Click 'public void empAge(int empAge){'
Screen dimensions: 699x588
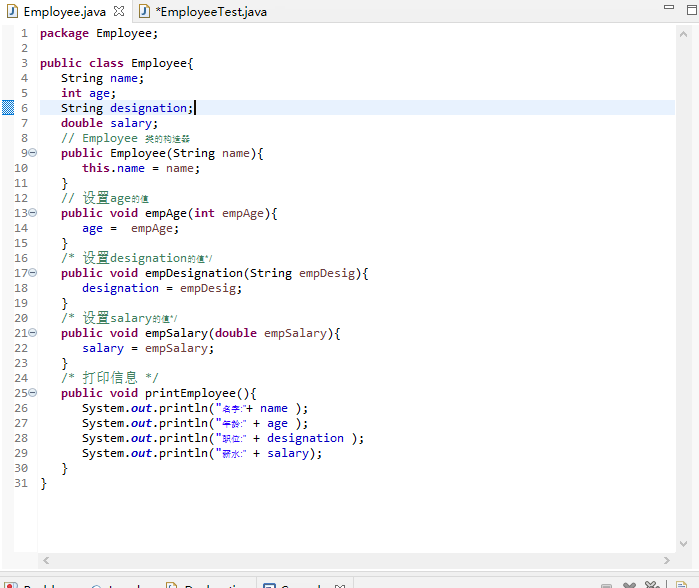point(169,213)
